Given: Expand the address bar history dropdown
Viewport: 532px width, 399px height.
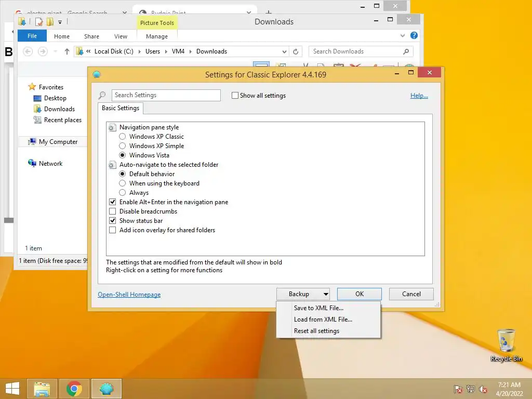Looking at the screenshot, I should (284, 51).
